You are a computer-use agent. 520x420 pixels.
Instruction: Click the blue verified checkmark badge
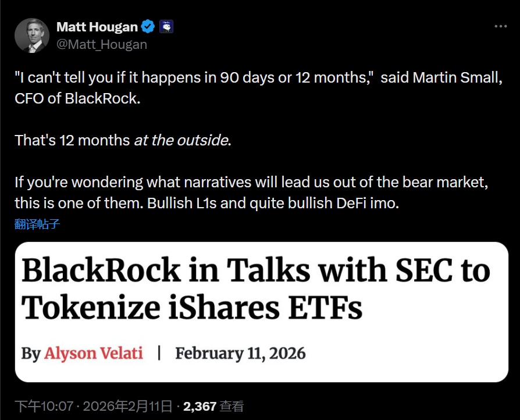coord(149,26)
